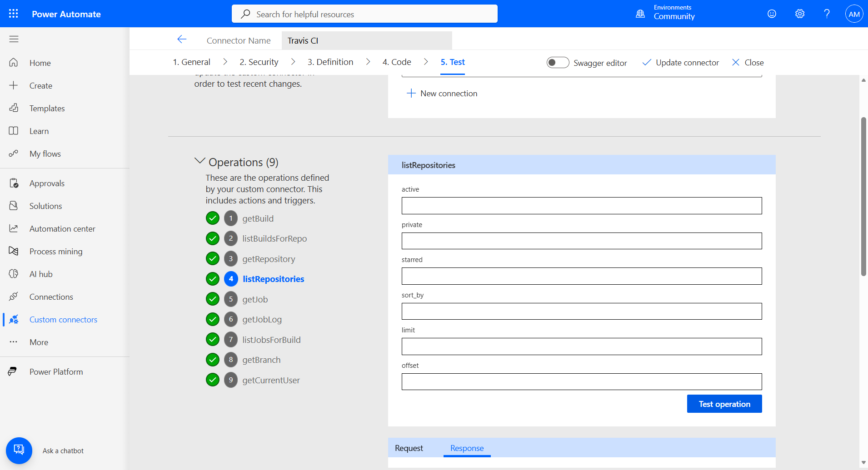868x470 pixels.
Task: Select the listJobsForBuild operation
Action: 271,340
